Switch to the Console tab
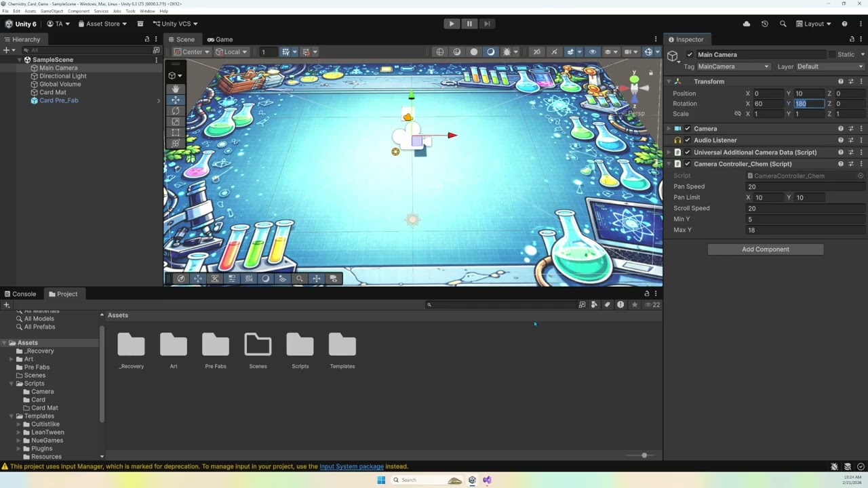 [20, 294]
